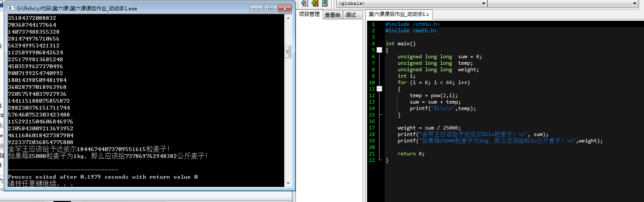Click the console scrollbar down arrow
Image resolution: width=644 pixels, height=202 pixels.
pos(288,183)
